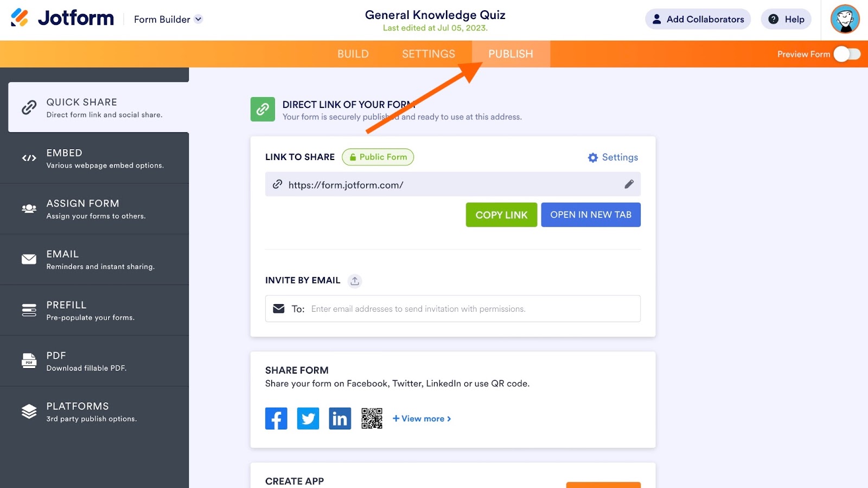Click the Add Collaborators button
868x488 pixels.
[698, 20]
